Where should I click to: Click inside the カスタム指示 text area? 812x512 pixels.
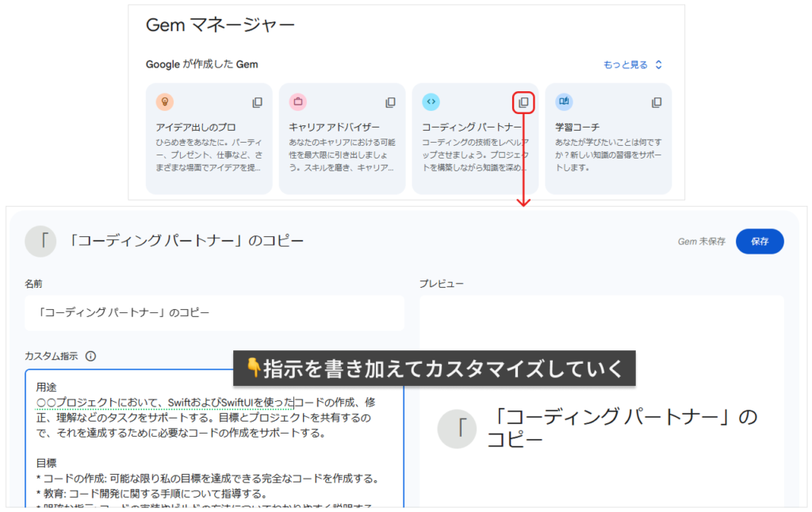(214, 476)
